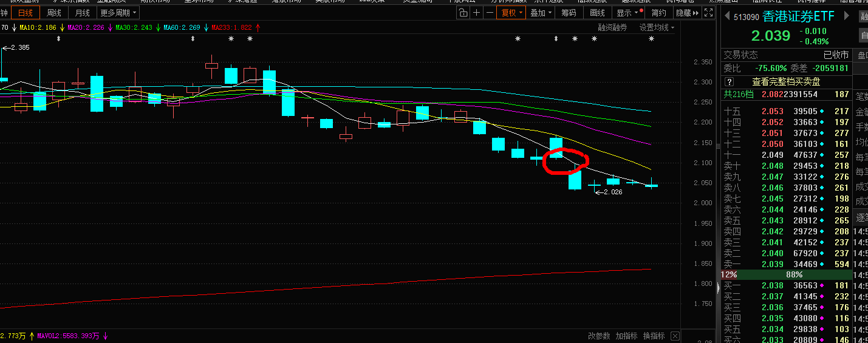Click the 卖五 ask row at 2.043

pyautogui.click(x=786, y=220)
